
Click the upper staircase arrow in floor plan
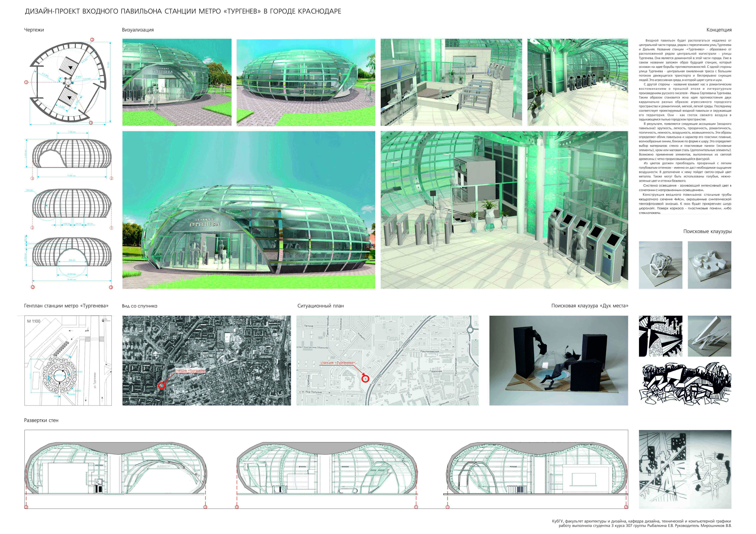[70, 67]
